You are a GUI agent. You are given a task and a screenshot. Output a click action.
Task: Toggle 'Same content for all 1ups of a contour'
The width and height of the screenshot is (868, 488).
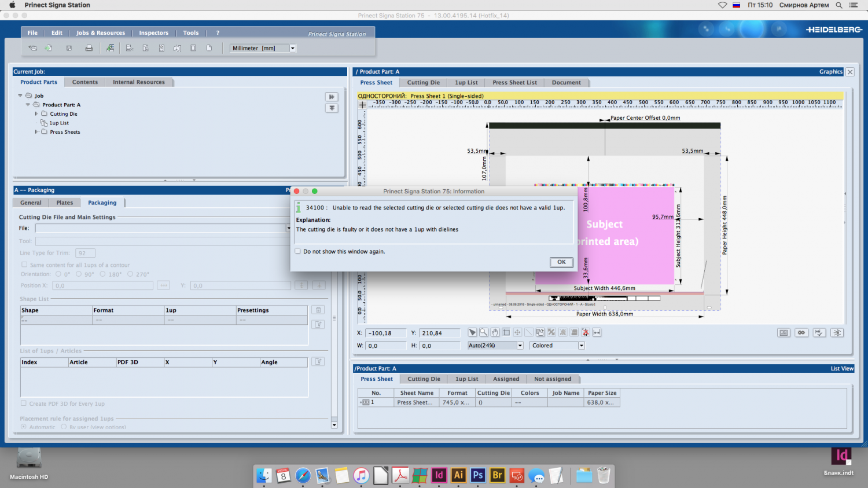[24, 265]
